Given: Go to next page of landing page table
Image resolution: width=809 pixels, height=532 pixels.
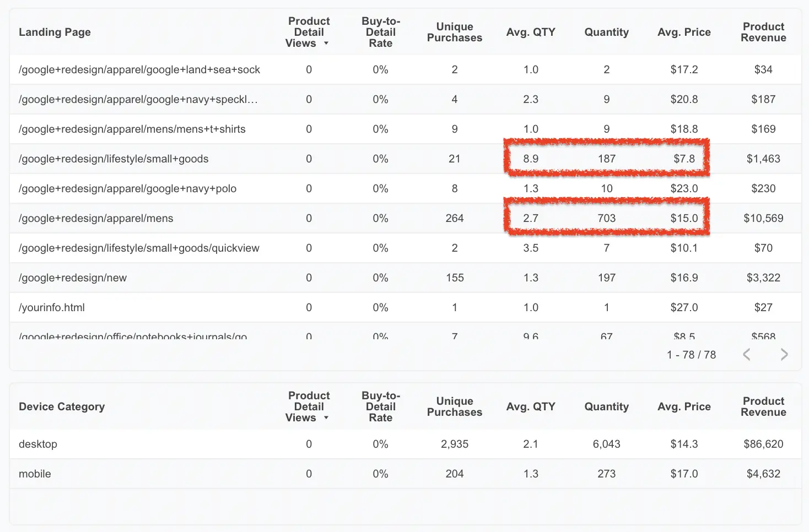Looking at the screenshot, I should (x=784, y=355).
